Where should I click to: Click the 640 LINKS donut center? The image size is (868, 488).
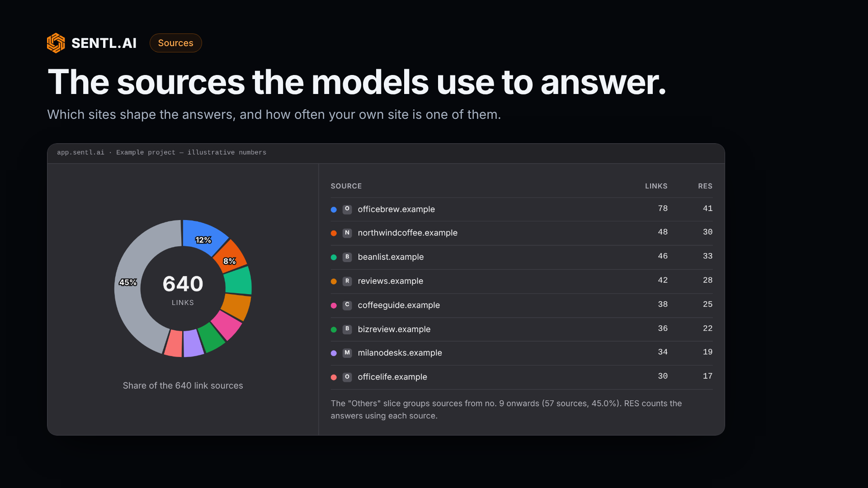183,289
